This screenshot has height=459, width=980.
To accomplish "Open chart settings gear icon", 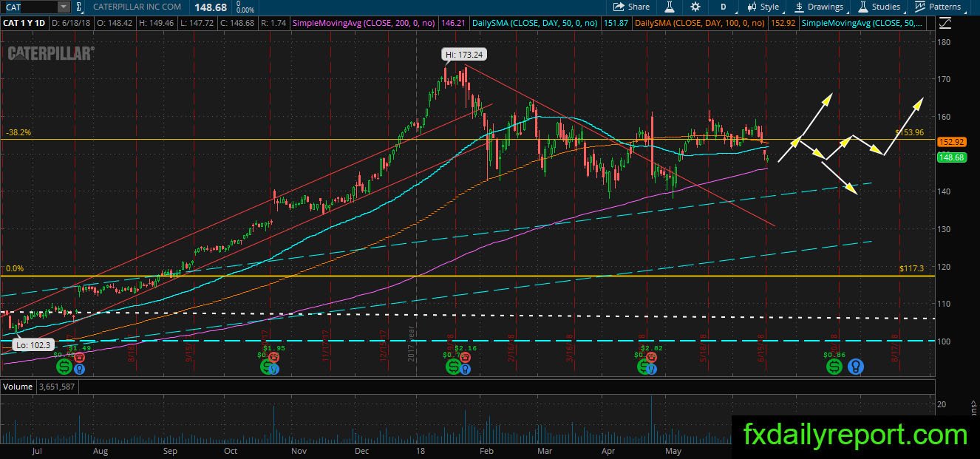I will click(x=695, y=7).
